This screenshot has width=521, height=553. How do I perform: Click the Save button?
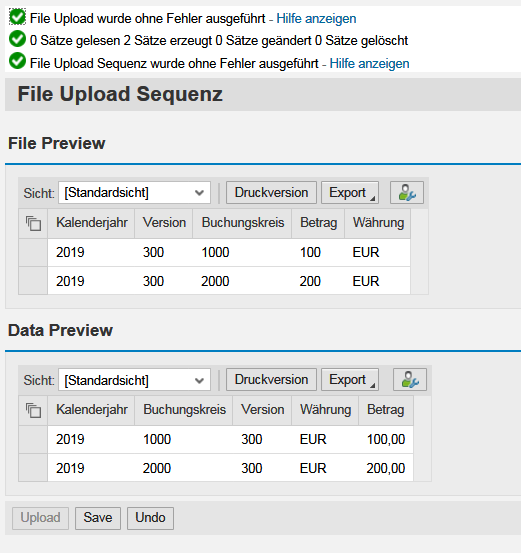(98, 518)
